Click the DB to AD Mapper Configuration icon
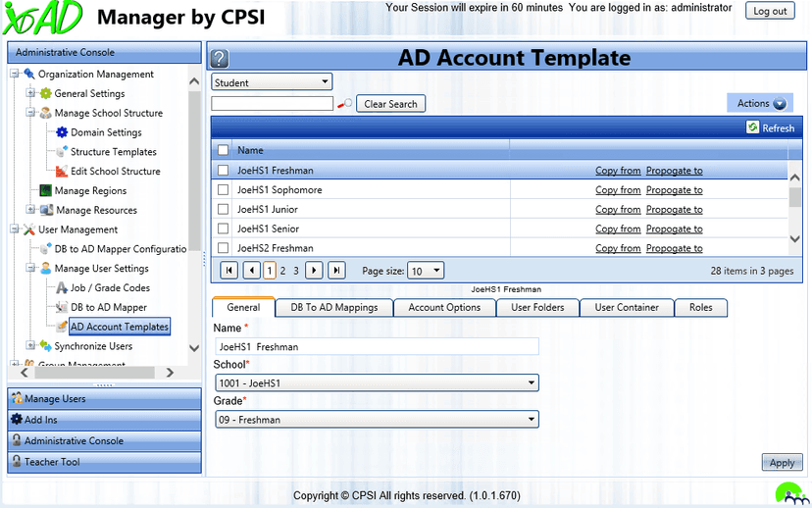The image size is (812, 508). coord(46,249)
